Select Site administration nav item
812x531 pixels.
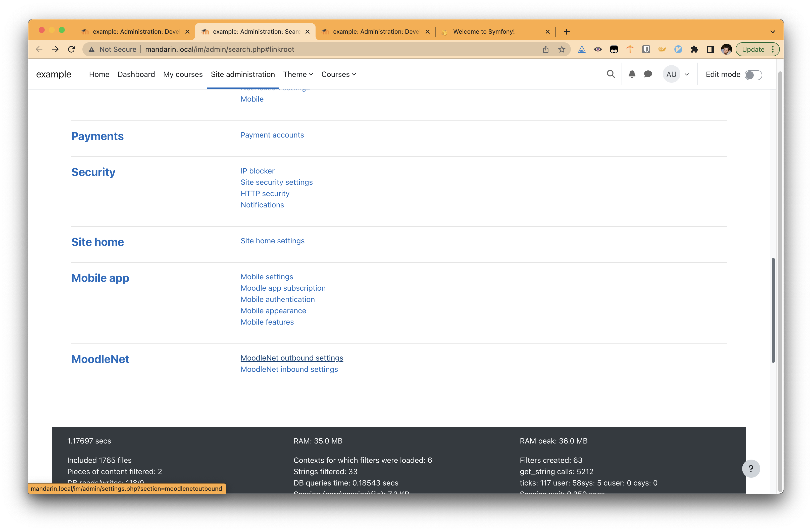click(243, 74)
